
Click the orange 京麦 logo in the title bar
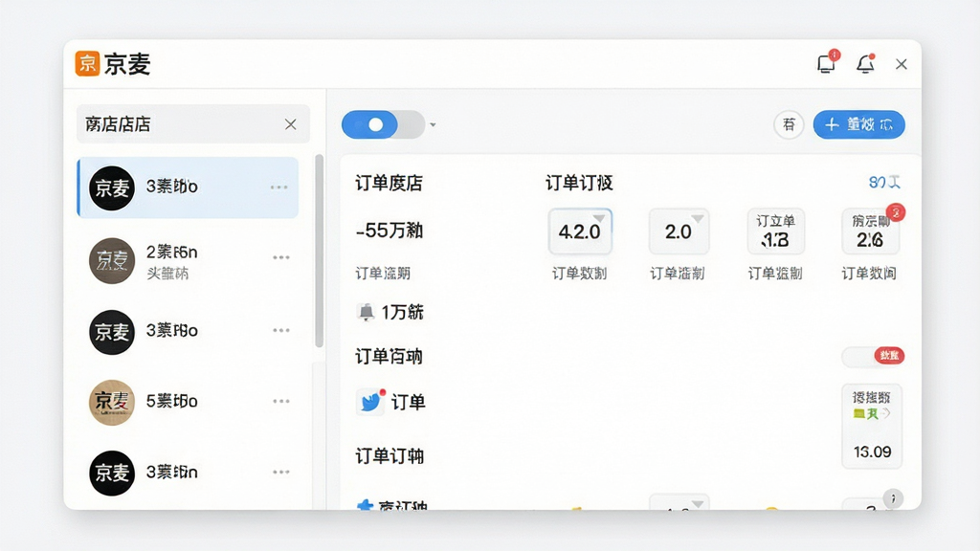tap(87, 64)
